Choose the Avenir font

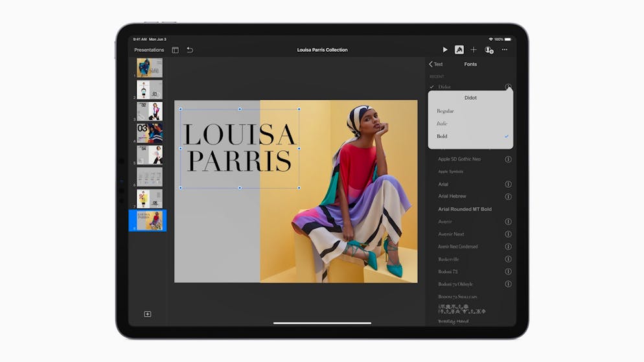coord(445,221)
